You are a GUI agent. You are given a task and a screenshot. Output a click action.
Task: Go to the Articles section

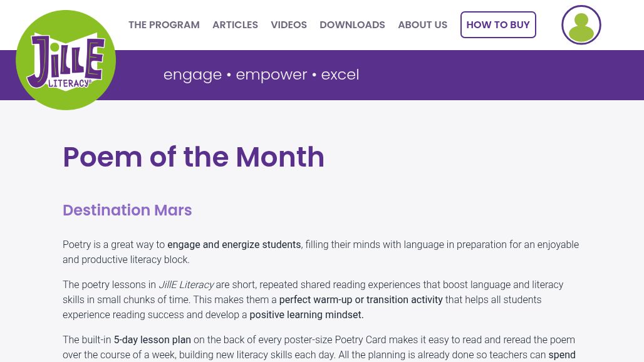click(x=235, y=24)
